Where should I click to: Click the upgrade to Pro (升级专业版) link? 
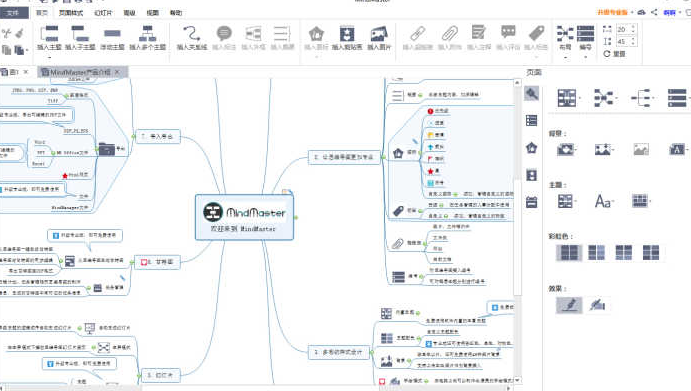click(612, 12)
